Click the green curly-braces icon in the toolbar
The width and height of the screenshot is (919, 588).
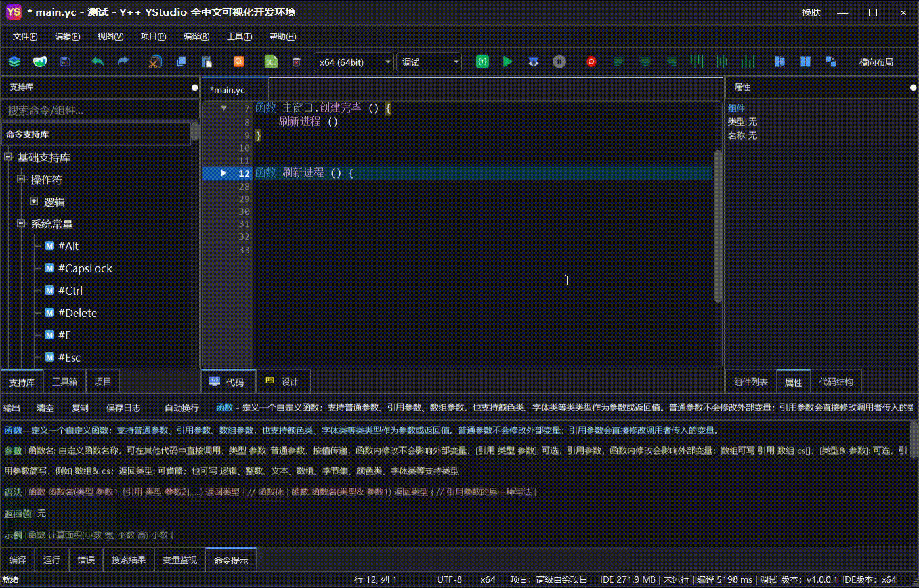(482, 62)
